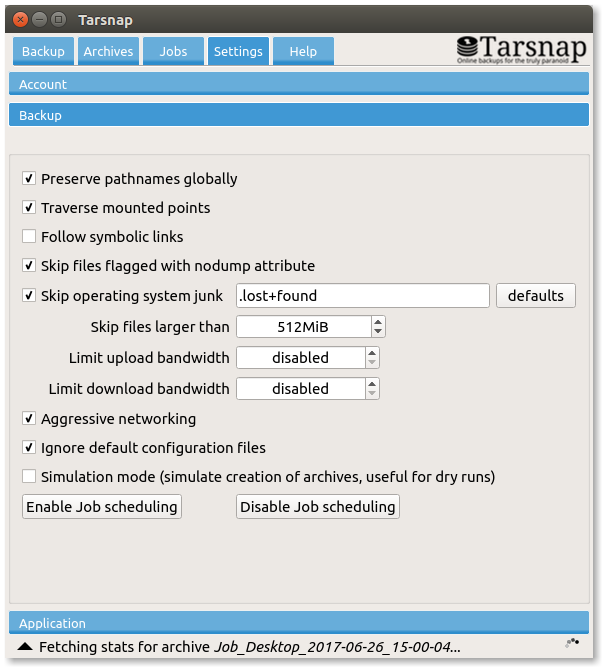Select the Settings tab
602x667 pixels.
pyautogui.click(x=238, y=51)
